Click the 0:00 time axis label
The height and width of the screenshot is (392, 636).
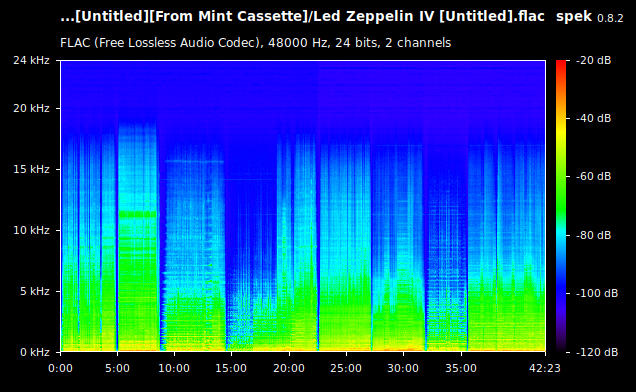pos(60,368)
